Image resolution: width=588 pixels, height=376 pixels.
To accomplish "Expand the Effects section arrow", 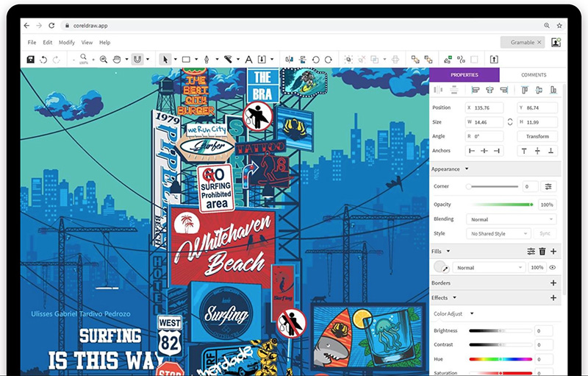I will tap(454, 297).
